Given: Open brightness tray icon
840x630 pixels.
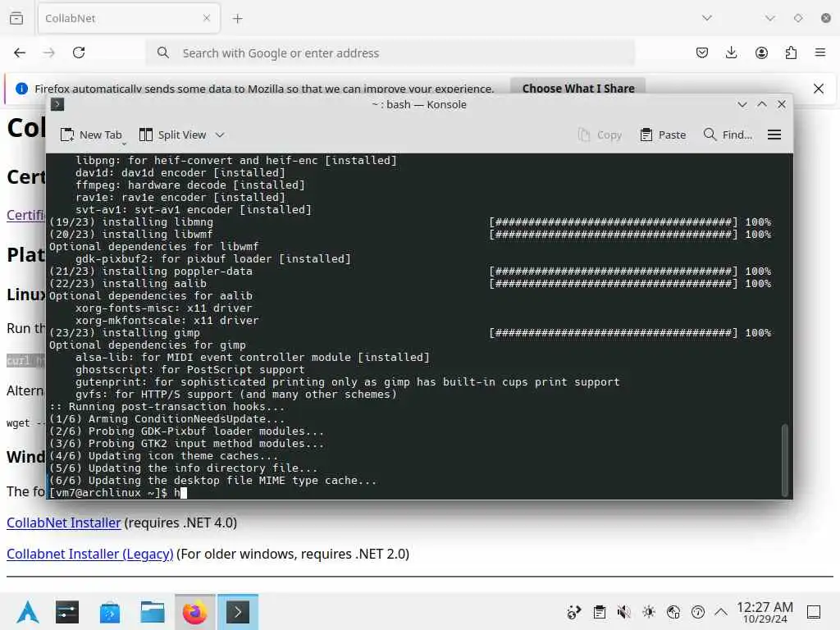Looking at the screenshot, I should click(x=649, y=612).
